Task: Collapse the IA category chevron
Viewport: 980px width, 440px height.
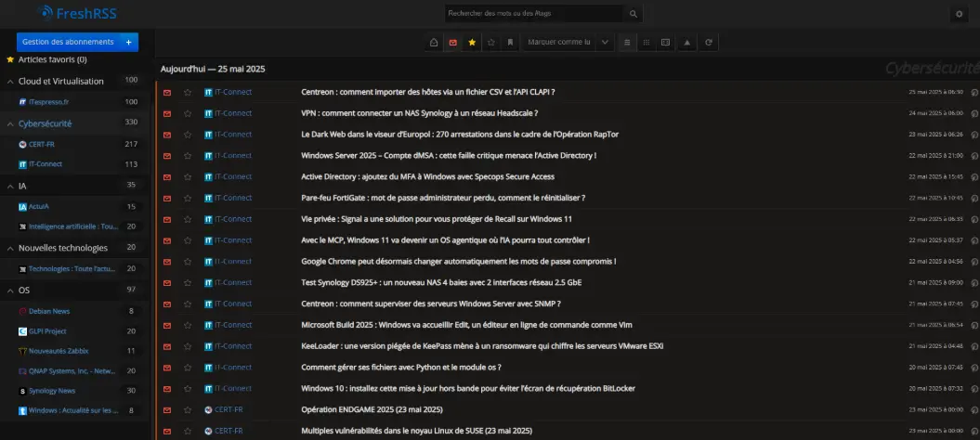Action: pyautogui.click(x=10, y=187)
